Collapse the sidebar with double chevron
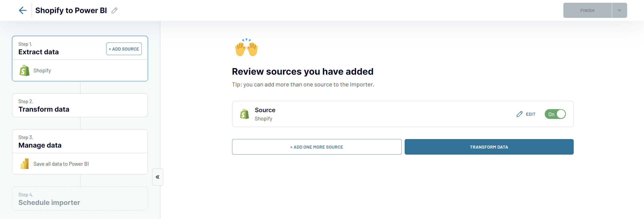This screenshot has width=644, height=219. tap(158, 177)
